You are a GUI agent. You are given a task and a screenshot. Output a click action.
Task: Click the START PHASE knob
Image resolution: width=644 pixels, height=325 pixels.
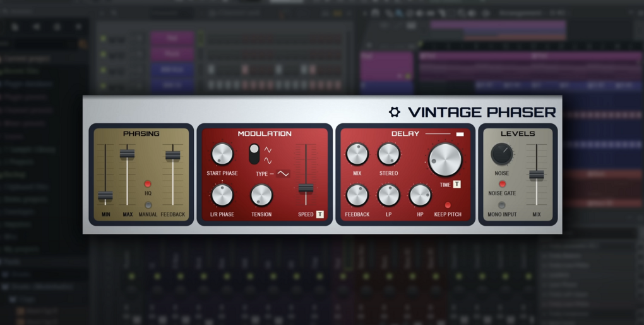tap(222, 154)
